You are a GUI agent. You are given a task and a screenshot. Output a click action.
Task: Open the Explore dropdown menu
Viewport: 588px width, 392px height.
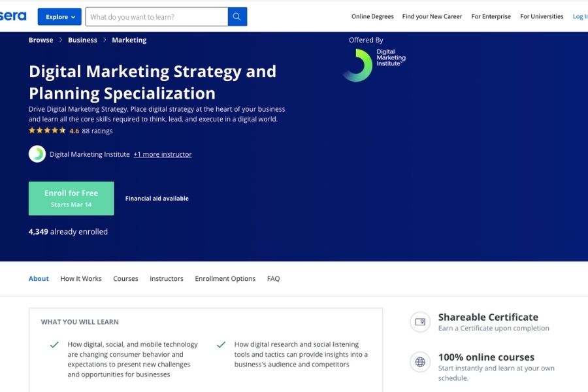59,17
